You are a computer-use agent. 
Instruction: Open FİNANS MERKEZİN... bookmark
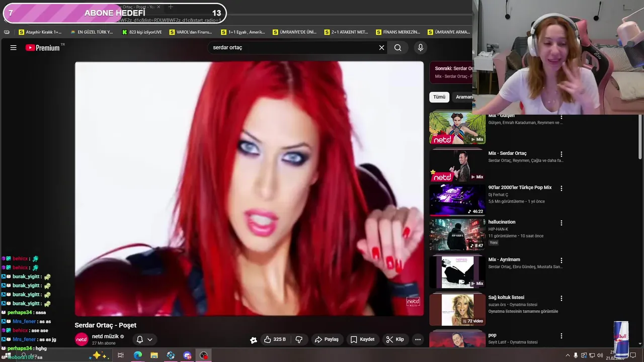397,32
